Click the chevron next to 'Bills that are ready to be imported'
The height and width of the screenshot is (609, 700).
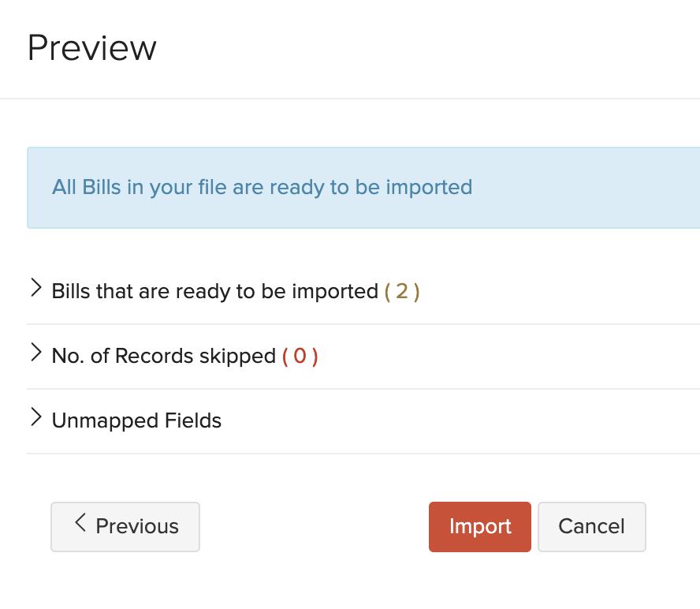pos(35,289)
